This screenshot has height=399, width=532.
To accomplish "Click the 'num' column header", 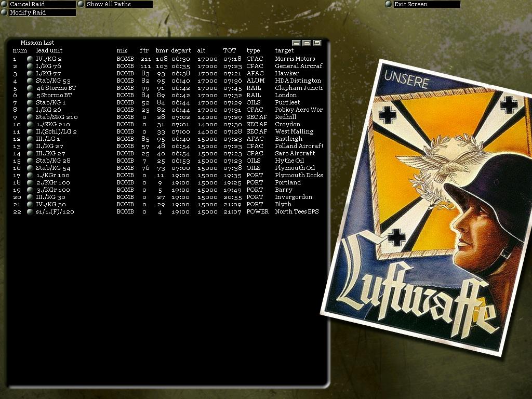I will [20, 50].
